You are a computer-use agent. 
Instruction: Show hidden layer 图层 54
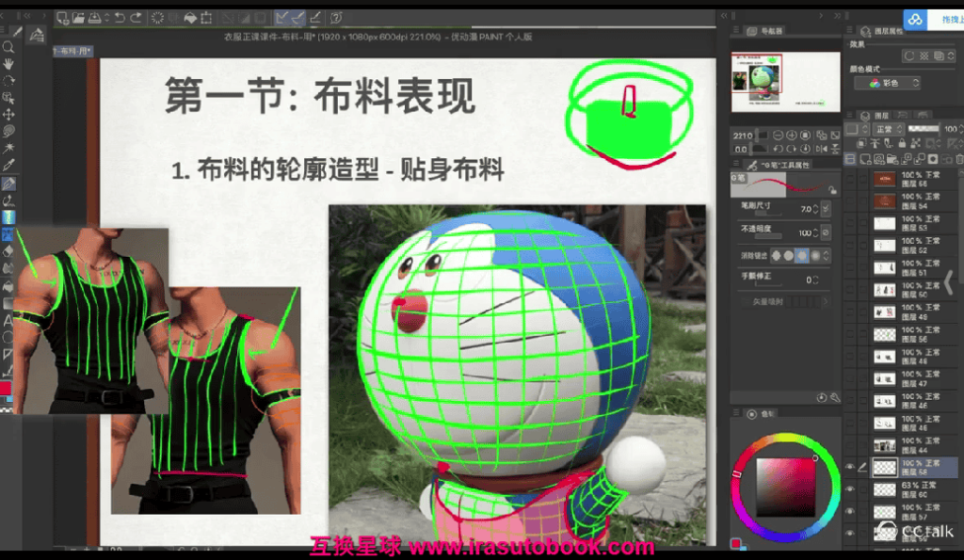pyautogui.click(x=850, y=201)
